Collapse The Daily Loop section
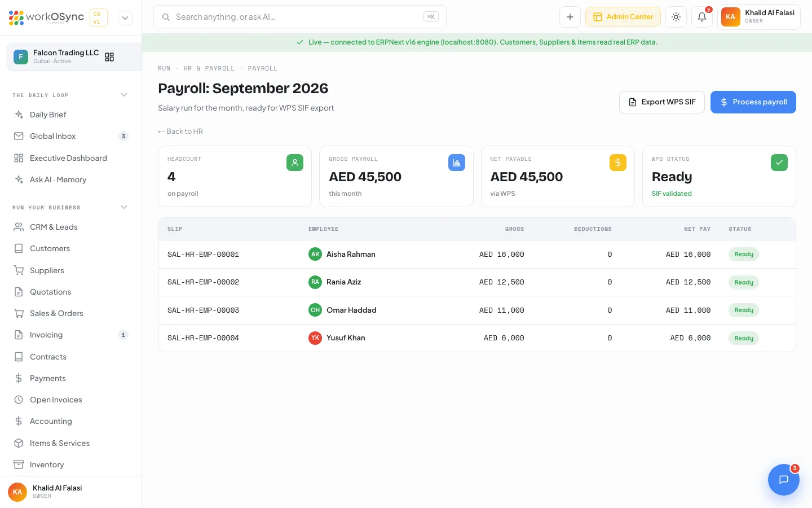This screenshot has height=508, width=812. point(124,95)
